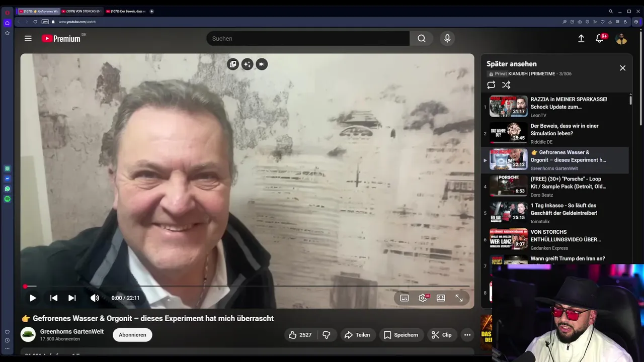Subscribe via the Abonnieren button
Image resolution: width=644 pixels, height=362 pixels.
pos(132,335)
